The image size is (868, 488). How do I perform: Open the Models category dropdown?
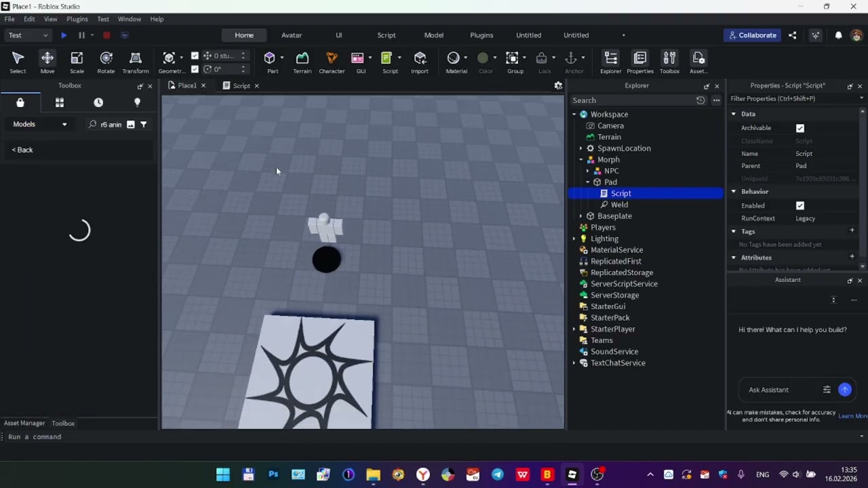[x=40, y=125]
